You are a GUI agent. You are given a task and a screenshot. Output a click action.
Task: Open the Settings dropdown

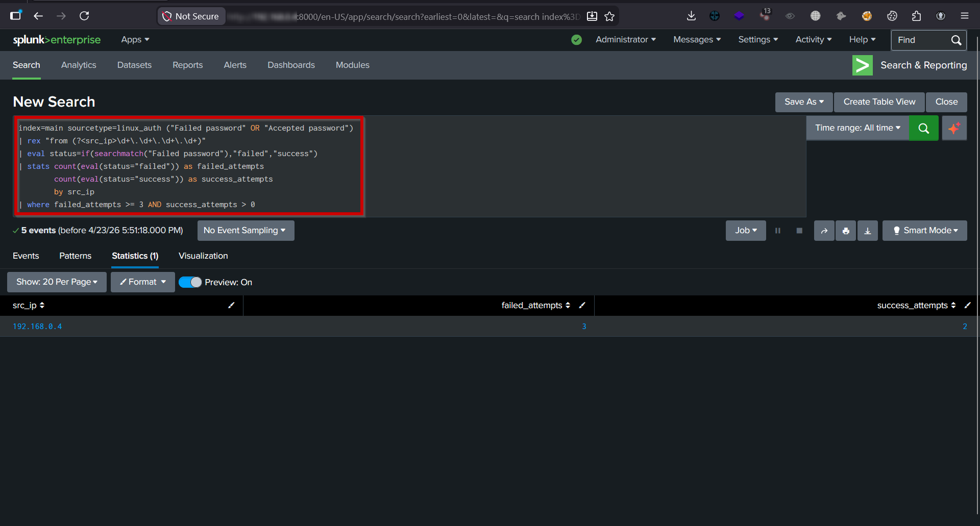[758, 40]
